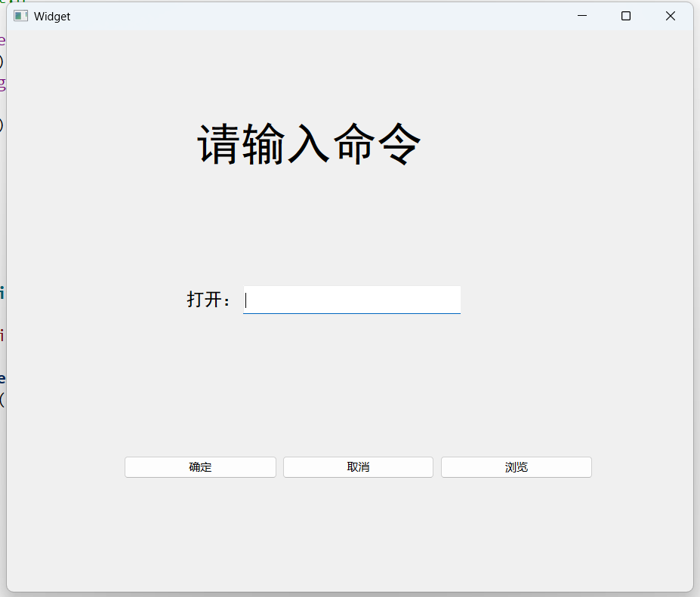Close the Widget window
This screenshot has width=700, height=597.
tap(670, 16)
